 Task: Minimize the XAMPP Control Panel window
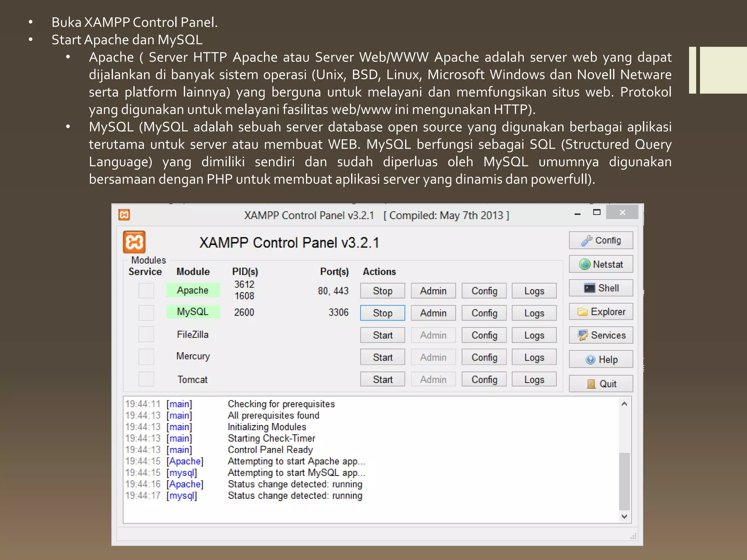pyautogui.click(x=577, y=214)
